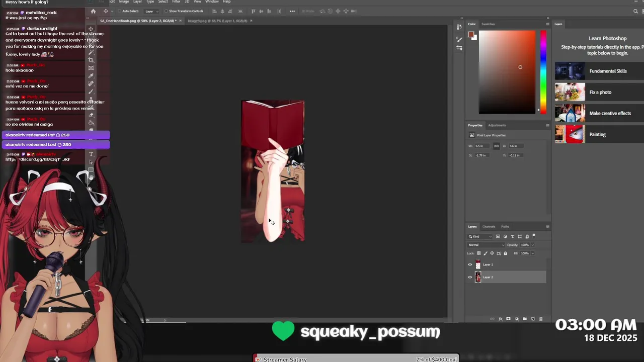
Task: Hide Layer 1 with its eye icon
Action: tap(470, 264)
